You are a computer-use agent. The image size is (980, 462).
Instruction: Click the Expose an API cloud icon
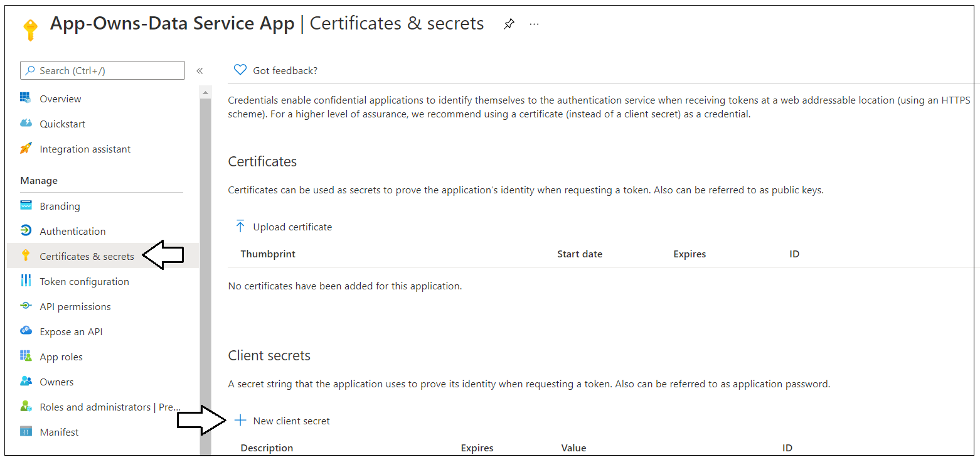[26, 331]
